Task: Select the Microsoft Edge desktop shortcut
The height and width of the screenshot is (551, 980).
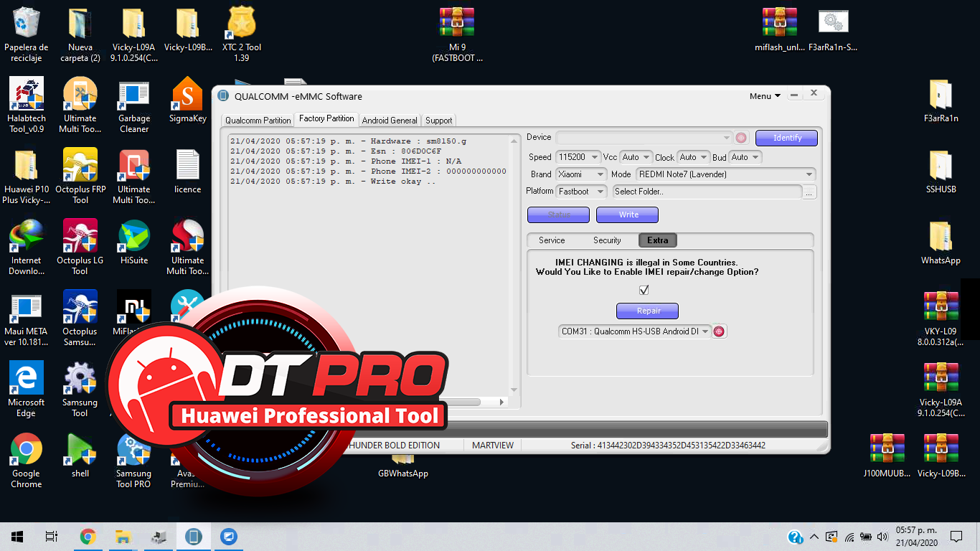Action: [27, 390]
